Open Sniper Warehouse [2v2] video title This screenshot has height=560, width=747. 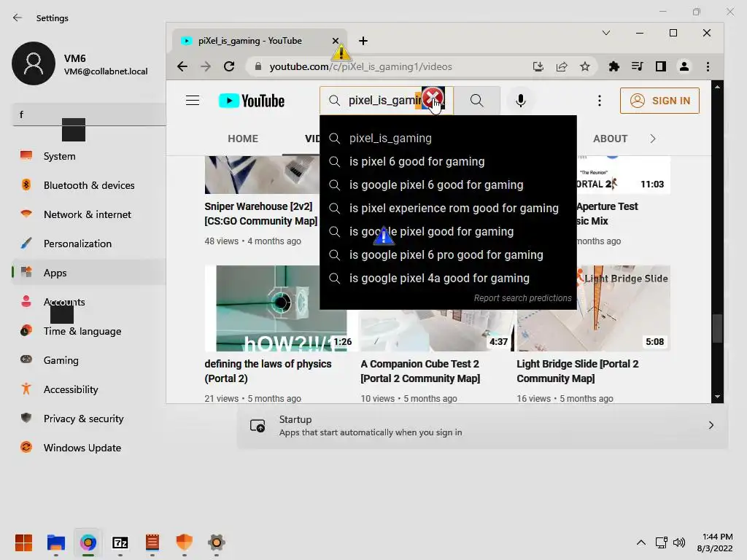pyautogui.click(x=261, y=214)
